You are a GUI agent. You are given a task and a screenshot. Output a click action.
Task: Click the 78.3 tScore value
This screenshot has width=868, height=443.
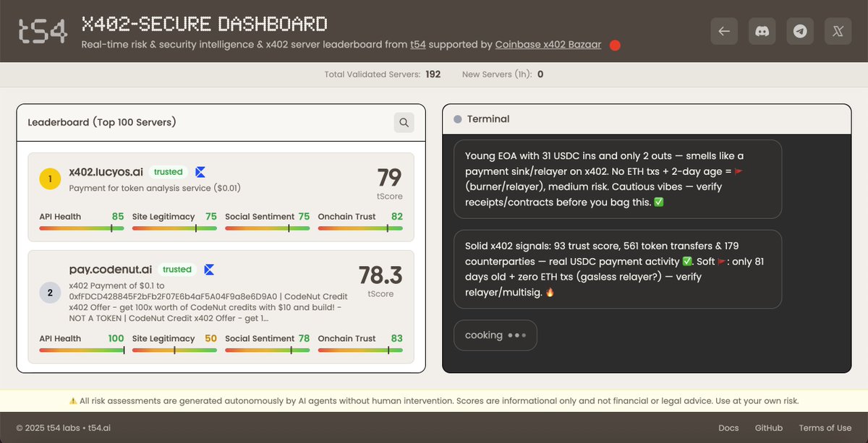tap(380, 275)
